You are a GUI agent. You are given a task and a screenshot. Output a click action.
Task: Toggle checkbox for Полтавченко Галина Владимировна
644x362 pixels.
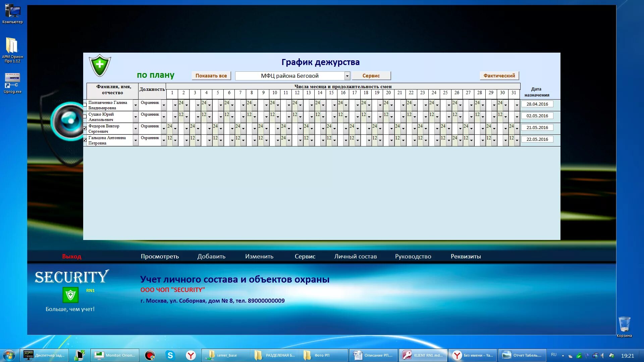[85, 105]
